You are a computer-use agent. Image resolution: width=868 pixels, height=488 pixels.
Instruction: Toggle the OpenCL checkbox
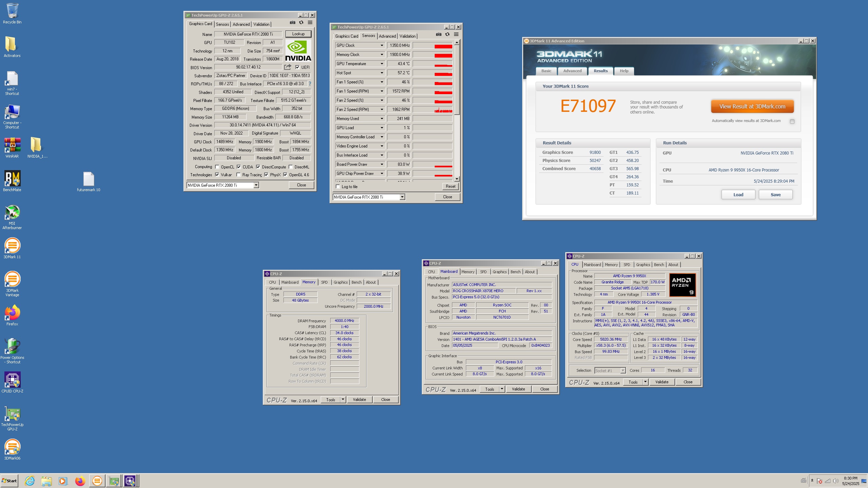pyautogui.click(x=217, y=167)
